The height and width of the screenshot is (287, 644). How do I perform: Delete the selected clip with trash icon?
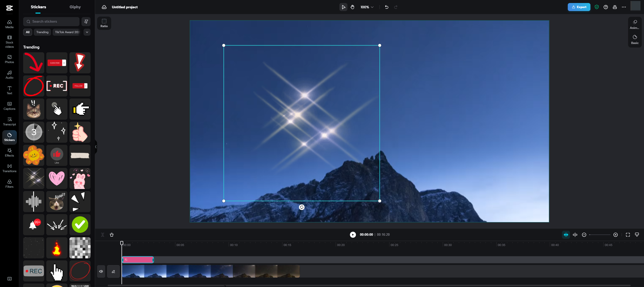[112, 234]
